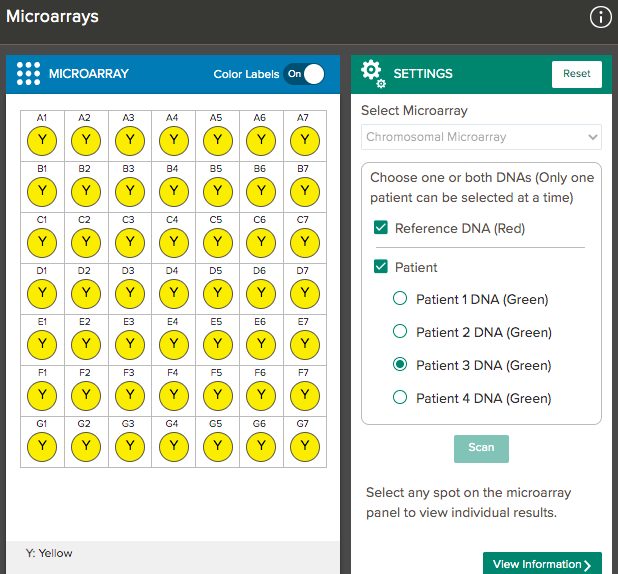Select microarray spot D2
This screenshot has height=574, width=618.
pos(86,294)
